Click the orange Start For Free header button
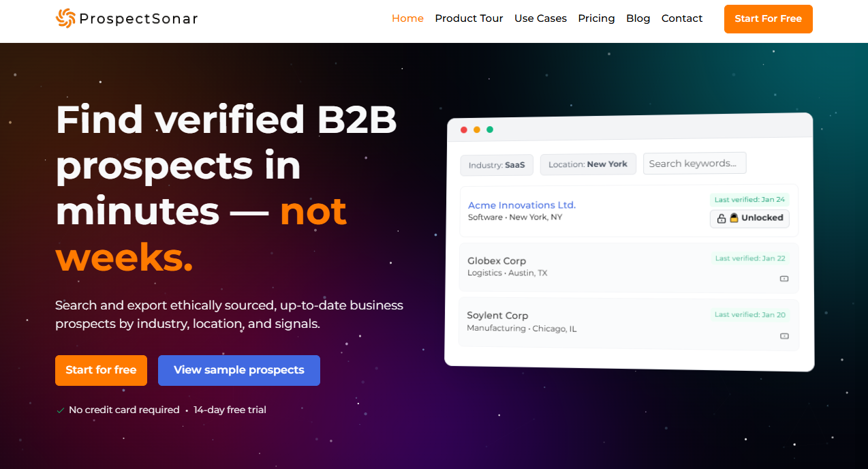This screenshot has width=868, height=469. [x=768, y=18]
